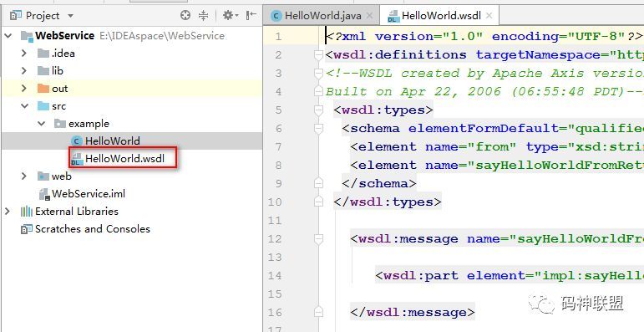Click the example package icon
The image size is (644, 332).
[x=60, y=124]
